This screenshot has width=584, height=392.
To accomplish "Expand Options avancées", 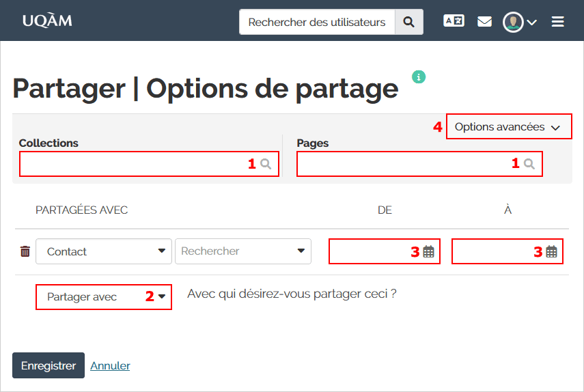I will 509,127.
